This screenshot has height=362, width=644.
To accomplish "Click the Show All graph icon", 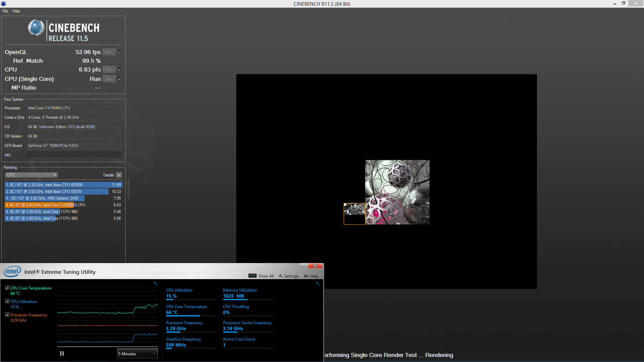I will point(252,276).
